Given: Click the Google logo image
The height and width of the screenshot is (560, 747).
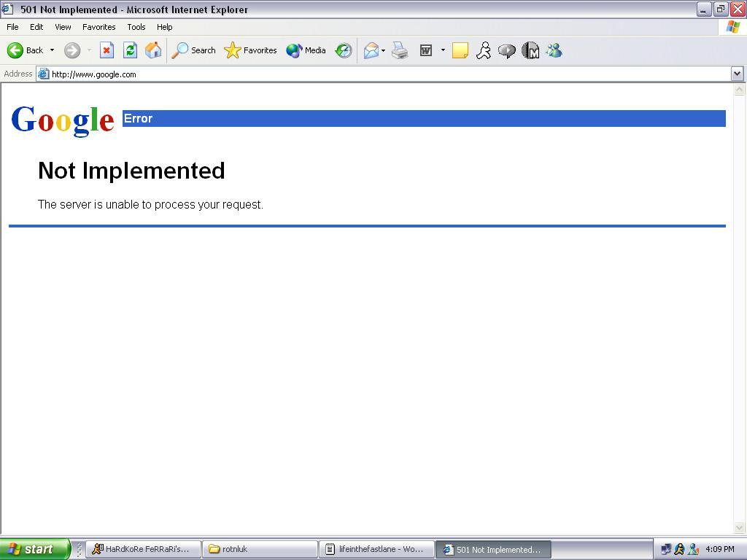Looking at the screenshot, I should (x=63, y=121).
